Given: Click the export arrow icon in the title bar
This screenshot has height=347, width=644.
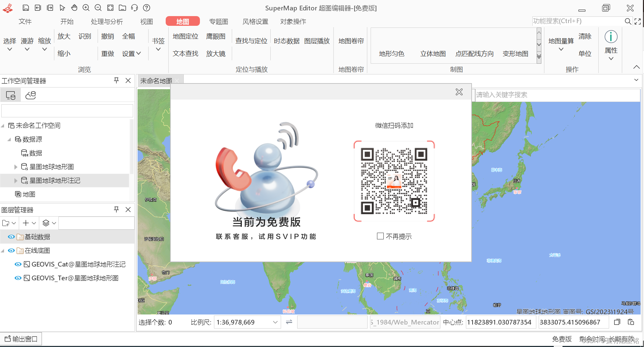Looking at the screenshot, I should [x=50, y=8].
